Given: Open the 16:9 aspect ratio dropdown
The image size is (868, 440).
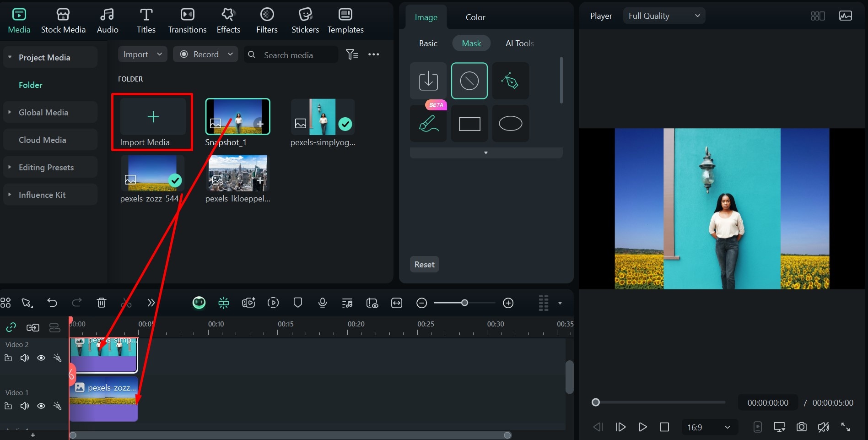Looking at the screenshot, I should pyautogui.click(x=709, y=427).
